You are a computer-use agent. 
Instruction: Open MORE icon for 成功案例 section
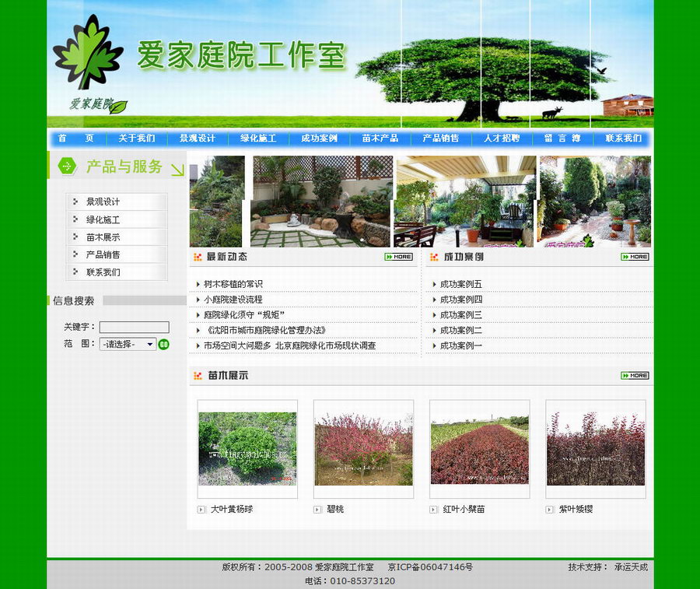click(x=635, y=257)
